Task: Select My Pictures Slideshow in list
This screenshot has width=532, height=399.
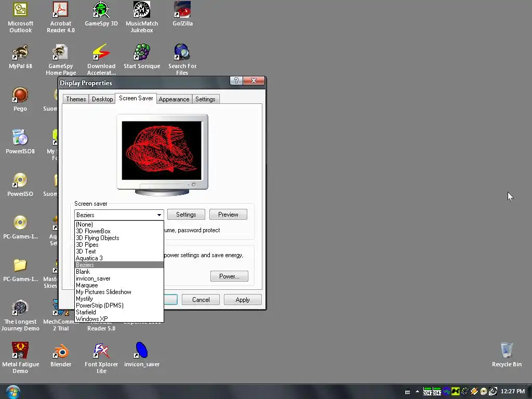Action: [119, 292]
